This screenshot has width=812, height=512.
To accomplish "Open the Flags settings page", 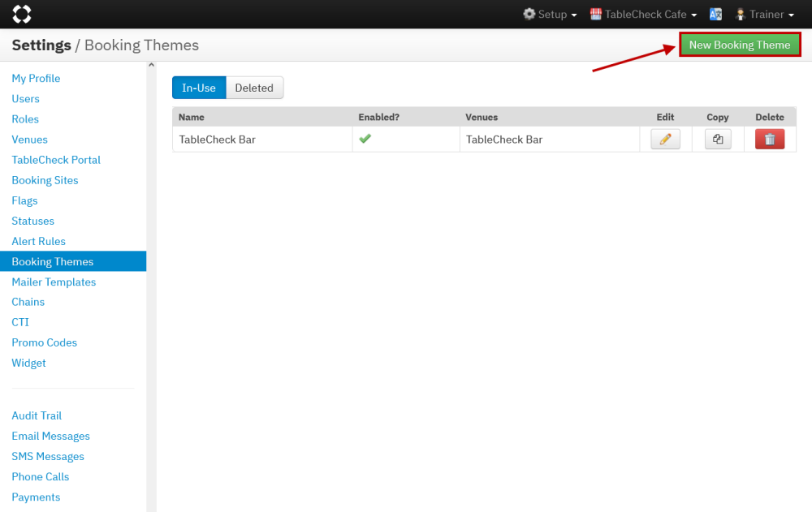I will [x=25, y=200].
